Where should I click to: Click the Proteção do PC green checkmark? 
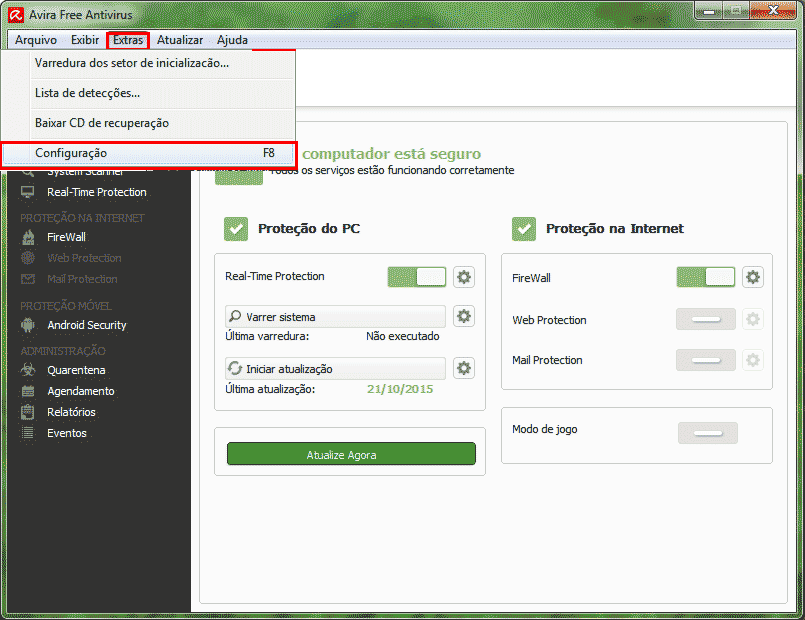pyautogui.click(x=236, y=229)
